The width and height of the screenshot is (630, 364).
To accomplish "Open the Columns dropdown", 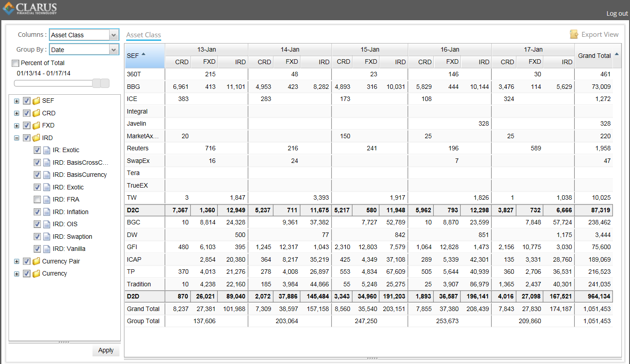I will point(114,35).
